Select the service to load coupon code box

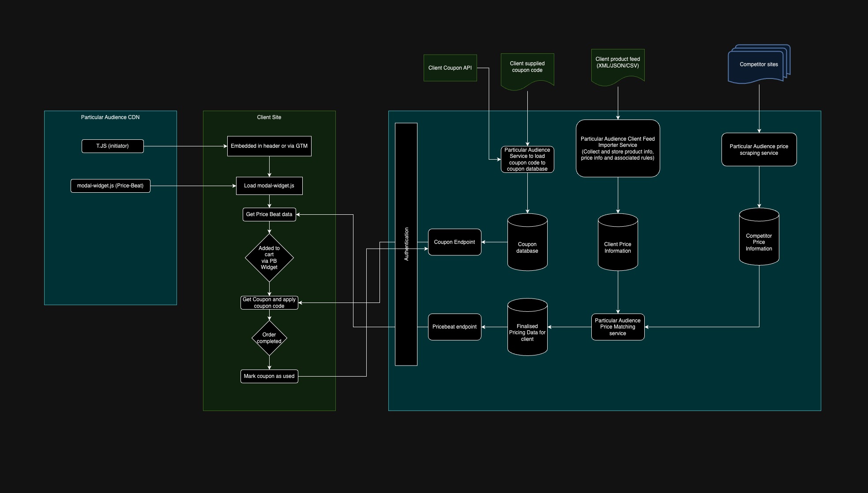[527, 159]
